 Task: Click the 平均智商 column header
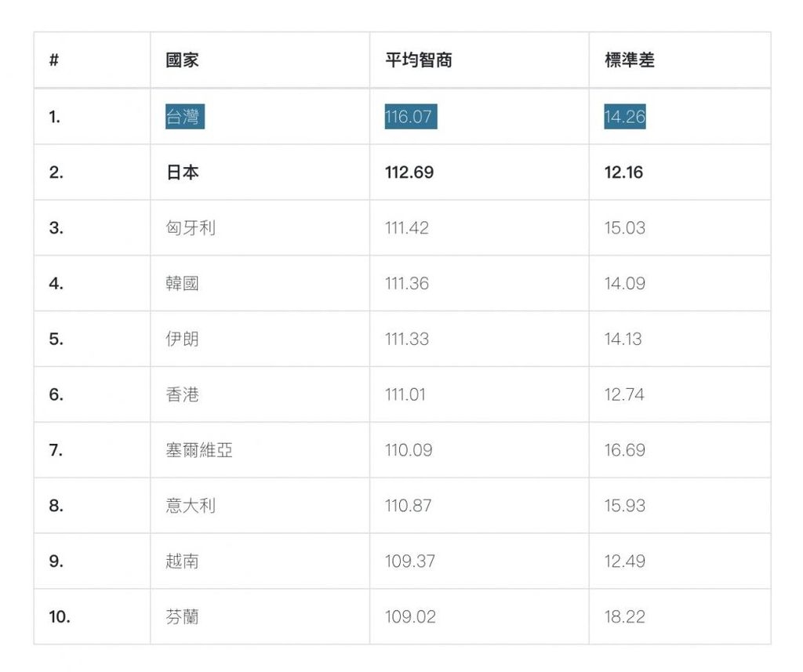click(418, 60)
